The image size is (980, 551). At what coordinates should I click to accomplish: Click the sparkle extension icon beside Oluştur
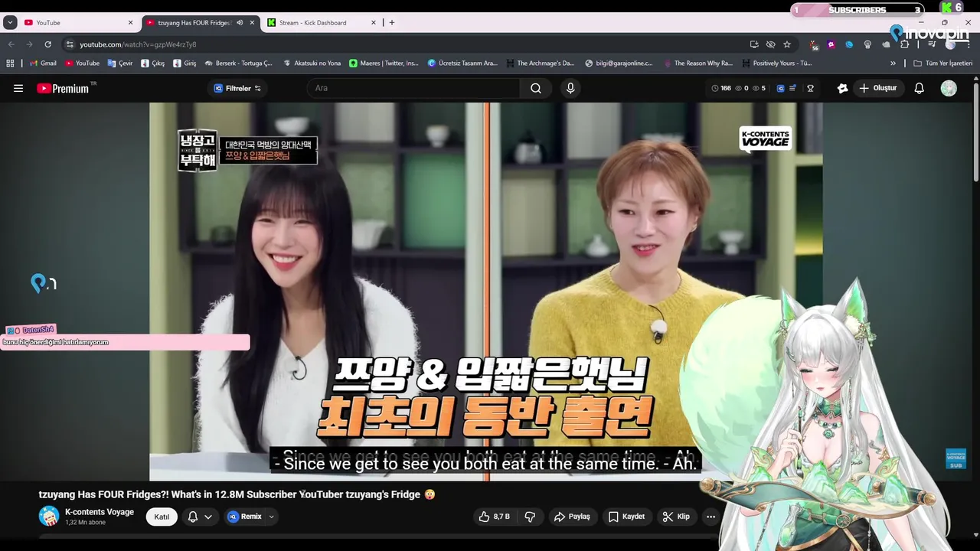[x=842, y=88]
